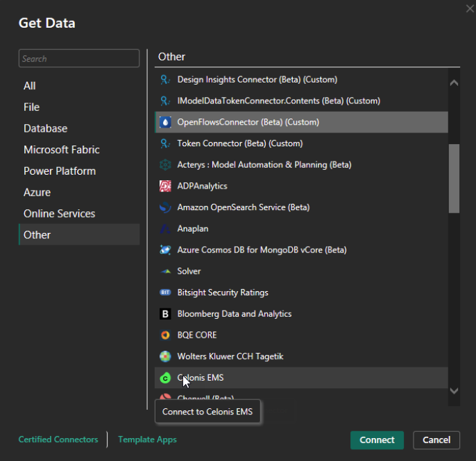Viewport: 476px width, 461px height.
Task: Open the Template Apps link
Action: tap(147, 440)
